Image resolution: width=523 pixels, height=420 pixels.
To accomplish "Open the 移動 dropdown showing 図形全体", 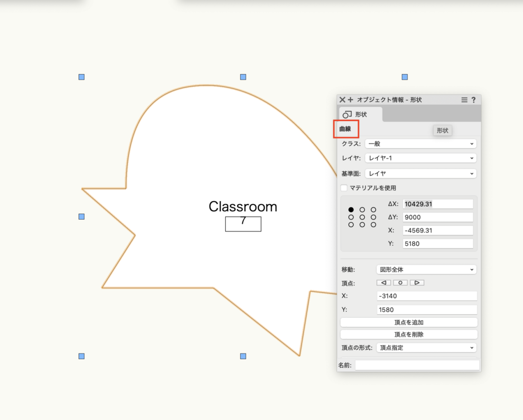I will [426, 269].
